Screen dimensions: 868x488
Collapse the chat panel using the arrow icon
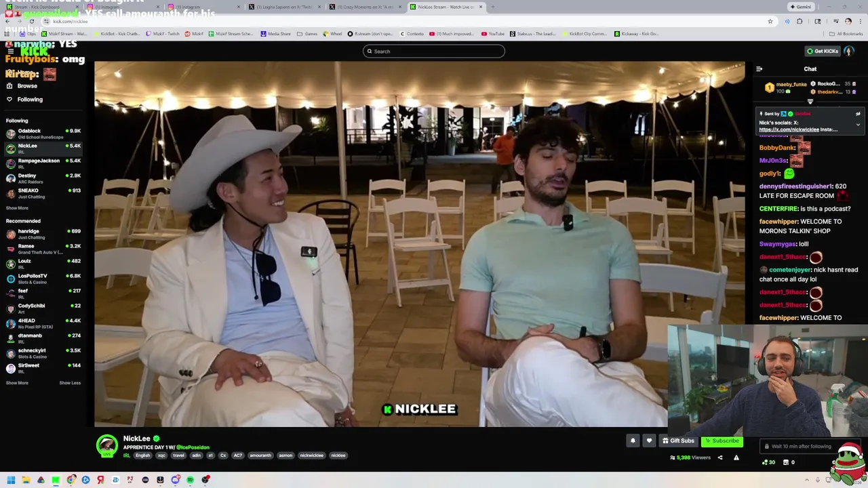(759, 69)
